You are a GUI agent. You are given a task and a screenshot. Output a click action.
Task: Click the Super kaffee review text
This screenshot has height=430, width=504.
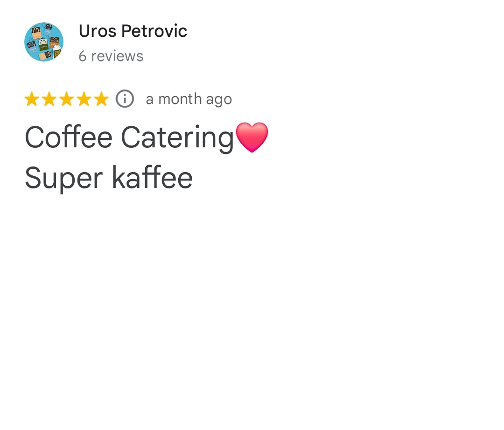tap(108, 178)
